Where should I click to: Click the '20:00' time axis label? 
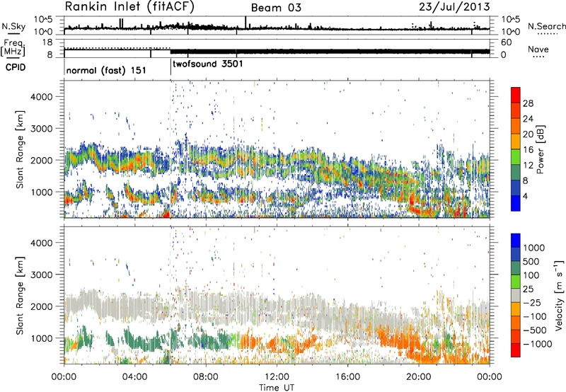418,377
